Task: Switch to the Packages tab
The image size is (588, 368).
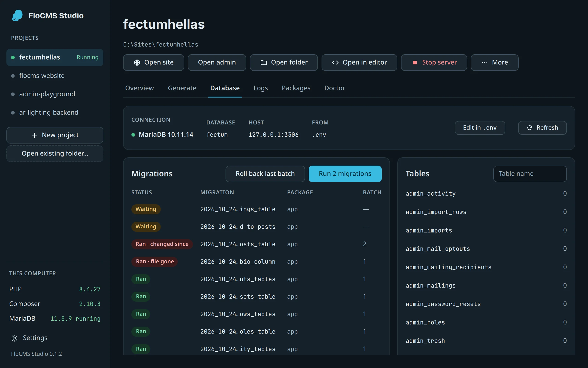Action: click(x=296, y=88)
